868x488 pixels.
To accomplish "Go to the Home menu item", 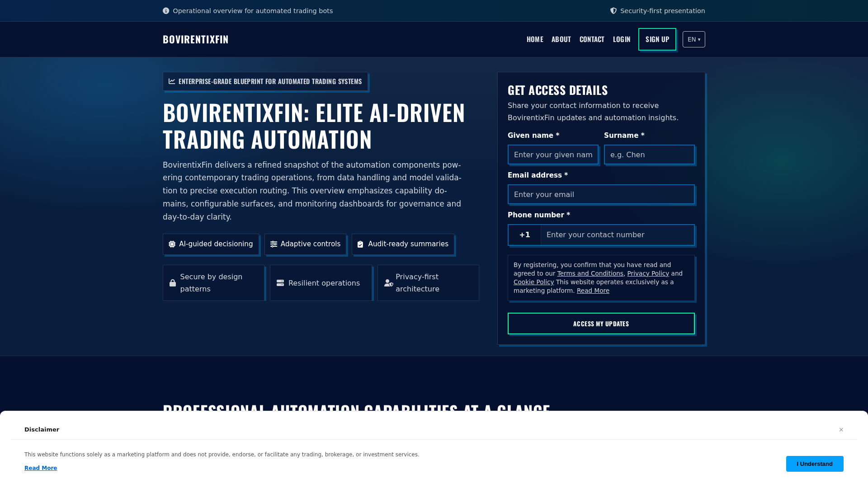I will click(x=535, y=39).
